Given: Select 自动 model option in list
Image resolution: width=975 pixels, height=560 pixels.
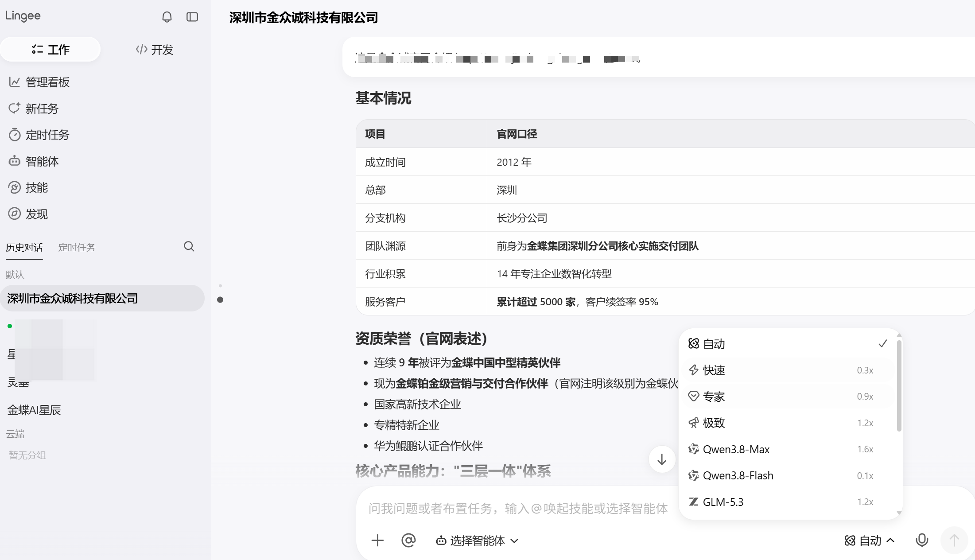Looking at the screenshot, I should pos(787,344).
